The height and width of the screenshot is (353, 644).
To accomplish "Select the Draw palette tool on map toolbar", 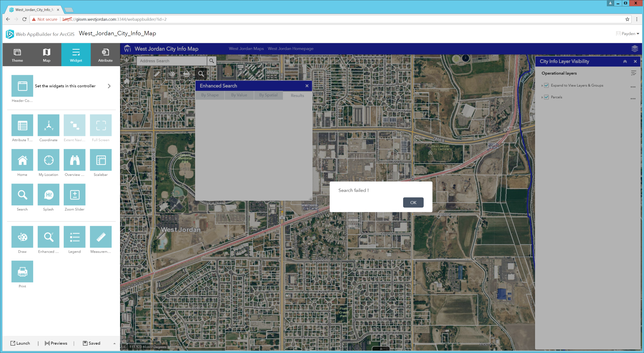I will pyautogui.click(x=172, y=73).
